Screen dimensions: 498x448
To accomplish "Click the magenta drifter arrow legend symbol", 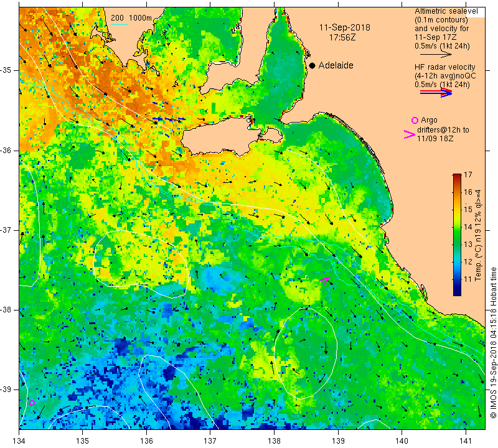I will pyautogui.click(x=409, y=134).
